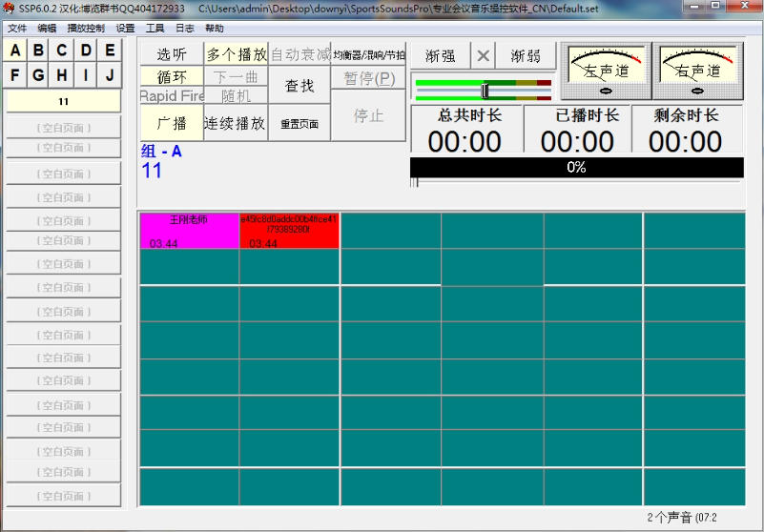Click the X button between the fade buttons
The height and width of the screenshot is (532, 764).
tap(484, 55)
